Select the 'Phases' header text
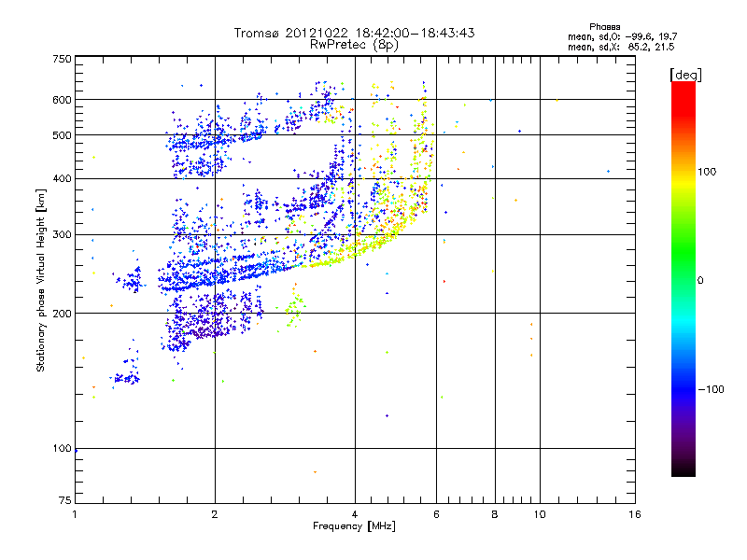Screen dimensions: 747x560 (604, 27)
